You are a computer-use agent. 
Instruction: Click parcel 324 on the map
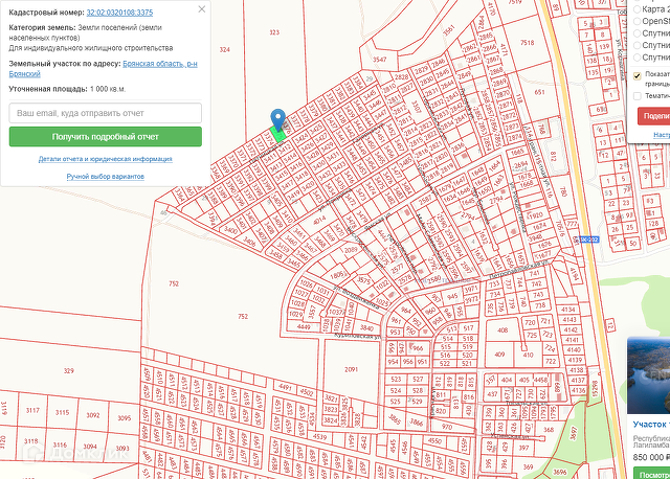click(225, 50)
